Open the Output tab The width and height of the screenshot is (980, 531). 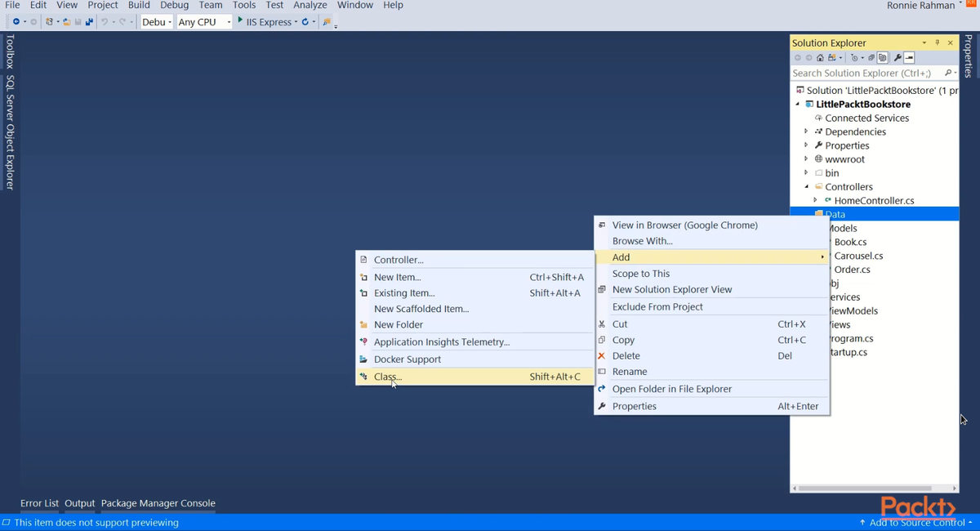click(80, 503)
